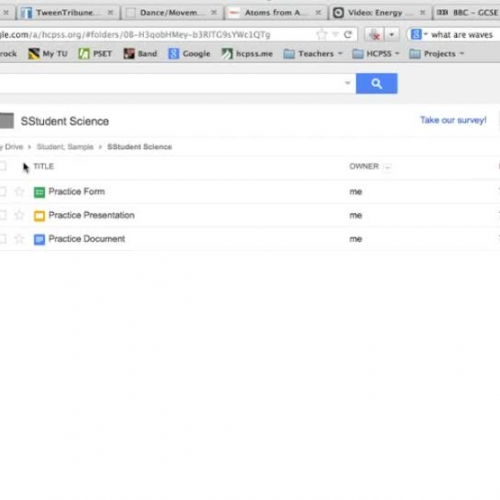500x500 pixels.
Task: Tick the Practice Form row checkbox
Action: (3, 192)
